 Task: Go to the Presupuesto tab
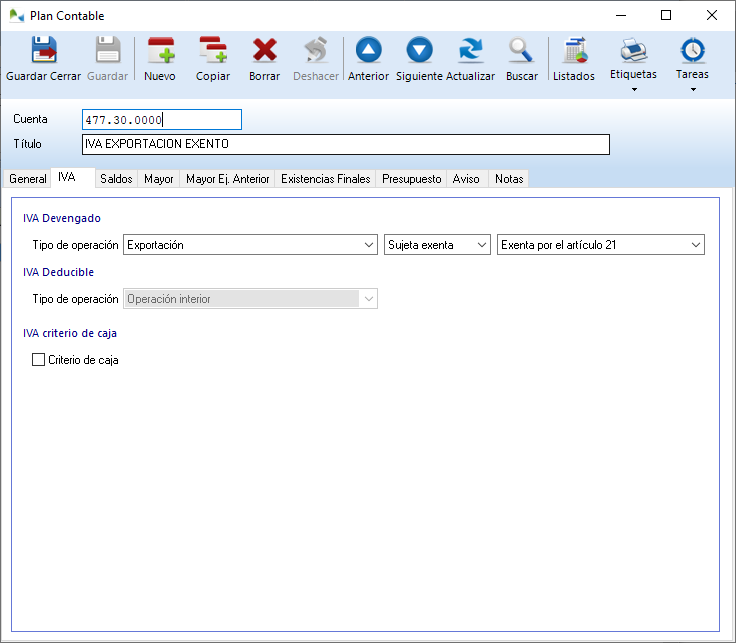(x=412, y=179)
